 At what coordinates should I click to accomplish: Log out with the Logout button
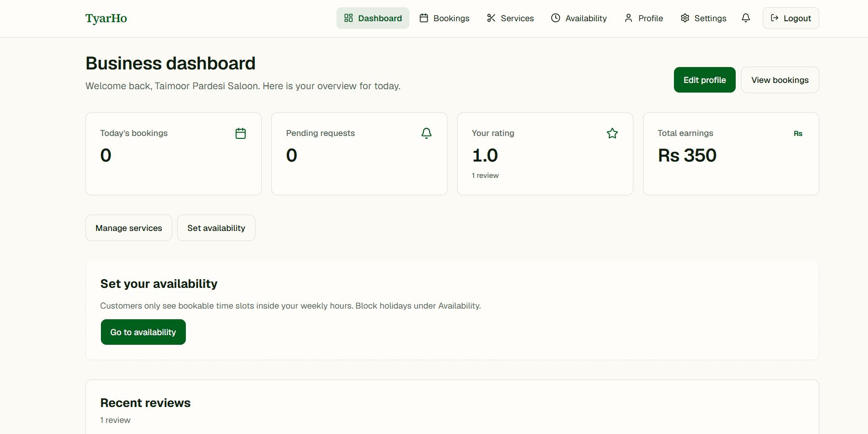tap(791, 18)
